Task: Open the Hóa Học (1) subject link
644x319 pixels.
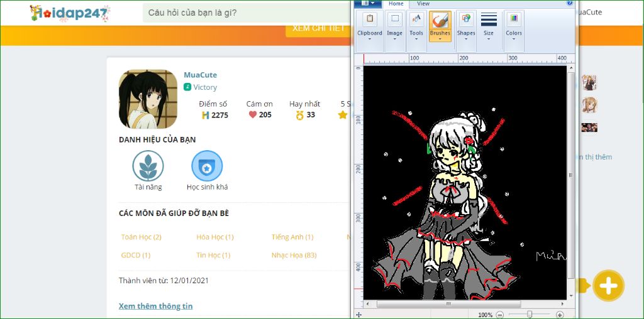Action: (x=215, y=237)
